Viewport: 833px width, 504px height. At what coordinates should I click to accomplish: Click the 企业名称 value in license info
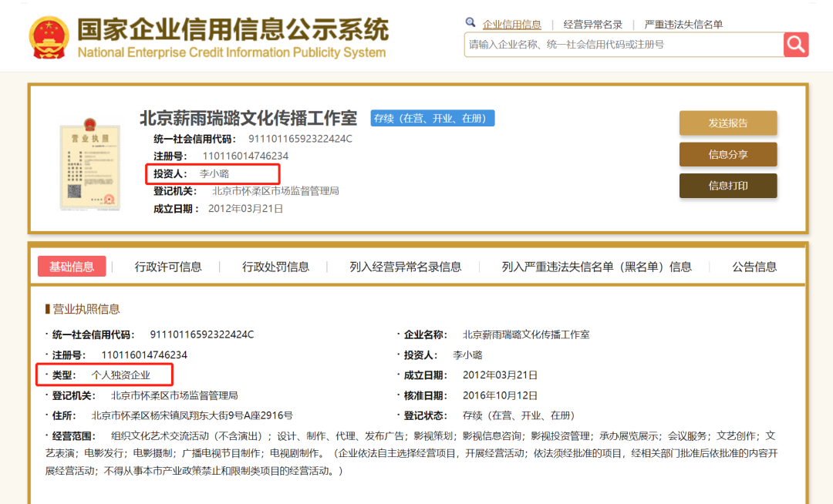pos(526,334)
